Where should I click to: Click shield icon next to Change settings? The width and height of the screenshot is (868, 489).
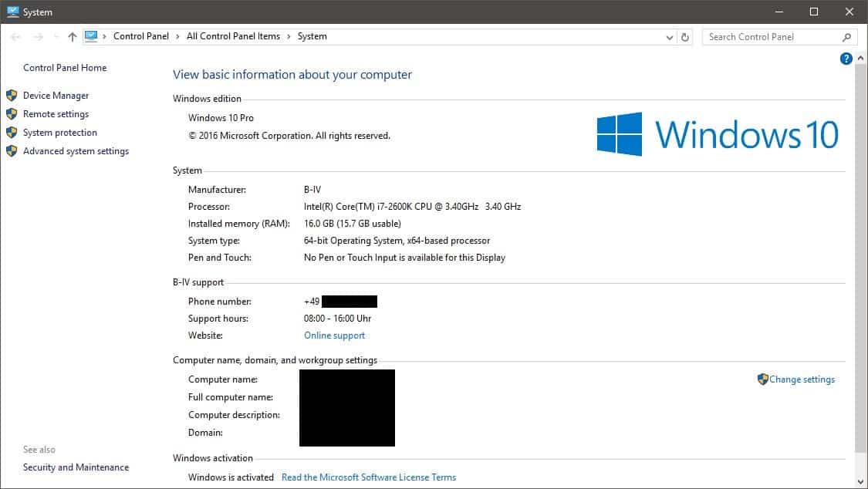pyautogui.click(x=763, y=379)
